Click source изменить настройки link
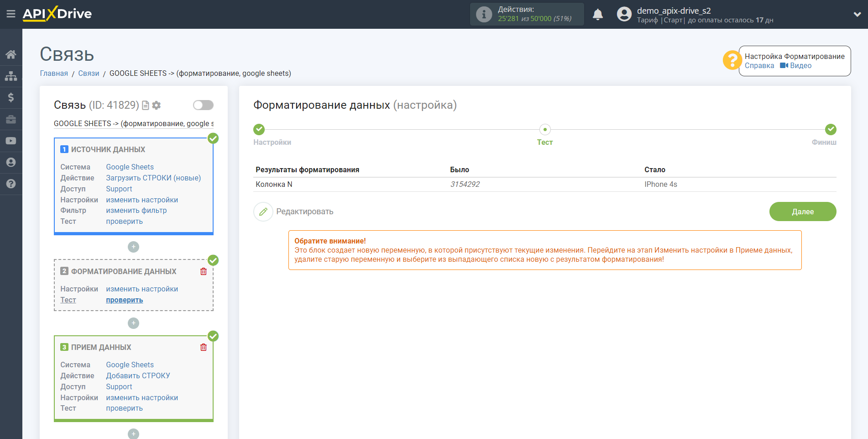 142,200
